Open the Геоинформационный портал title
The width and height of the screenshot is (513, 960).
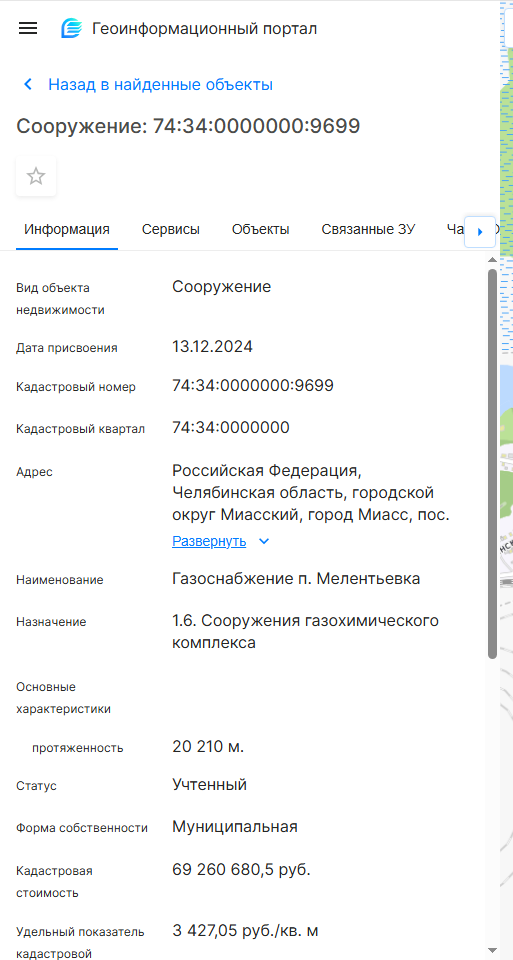(x=204, y=28)
